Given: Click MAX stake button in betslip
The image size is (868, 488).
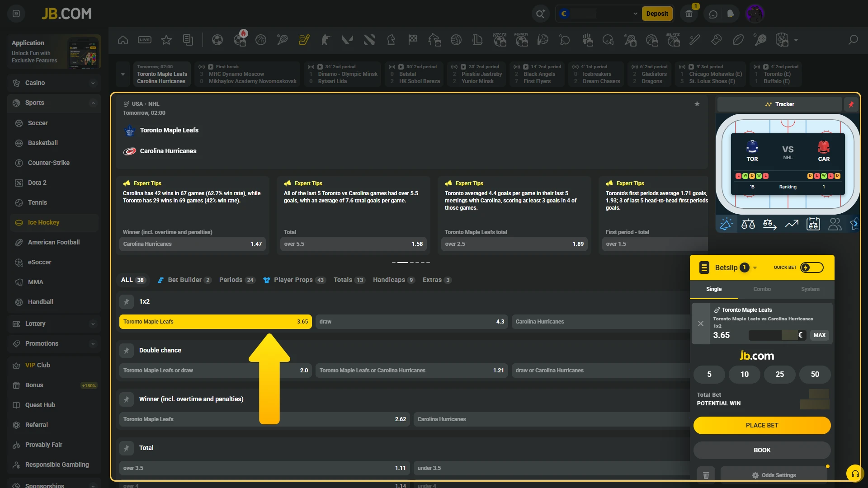Looking at the screenshot, I should tap(820, 335).
